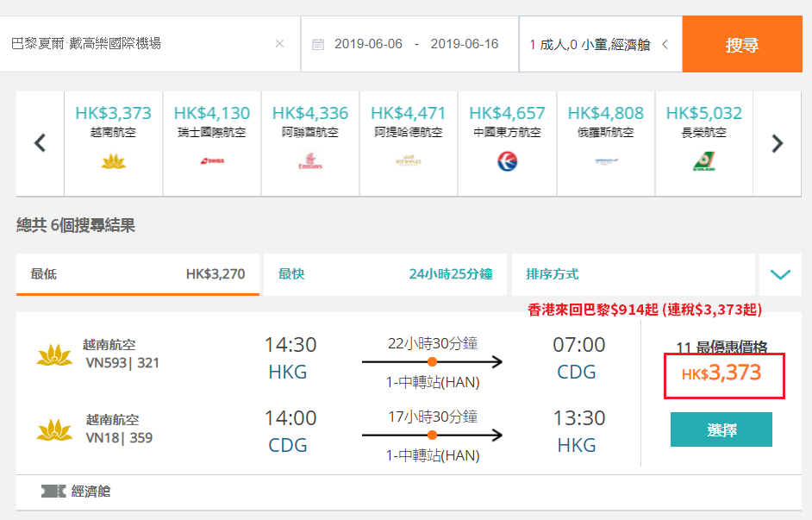This screenshot has width=812, height=520.
Task: Click the orange 搜尋 search button
Action: pos(742,44)
